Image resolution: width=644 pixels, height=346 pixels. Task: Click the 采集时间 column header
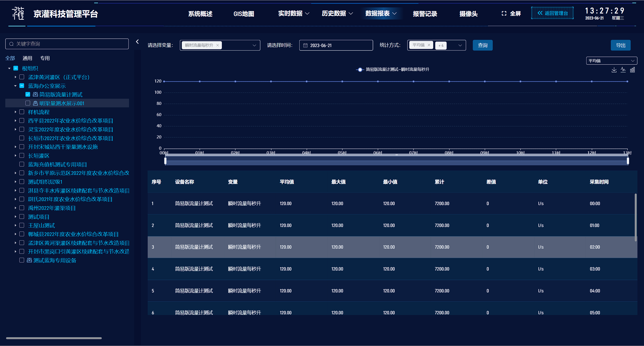coord(599,182)
